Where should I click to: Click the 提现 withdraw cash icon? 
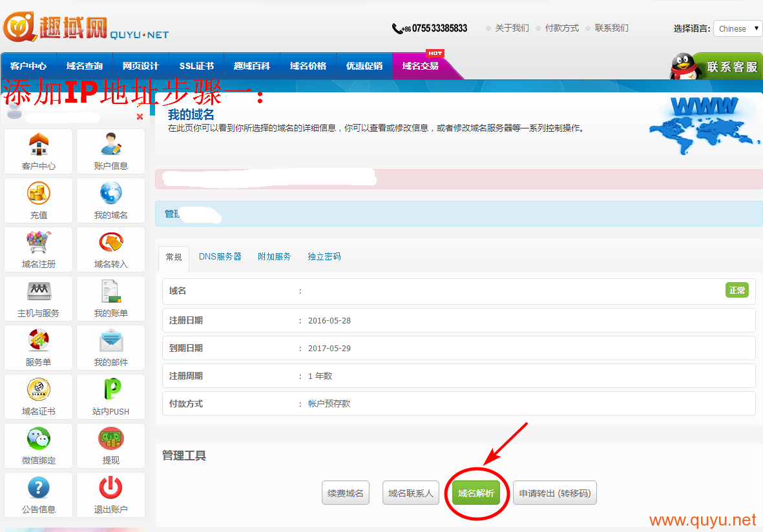coord(111,439)
